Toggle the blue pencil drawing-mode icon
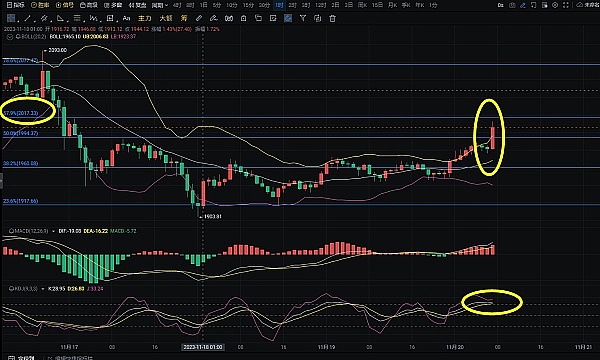The height and width of the screenshot is (360, 600). click(x=523, y=5)
